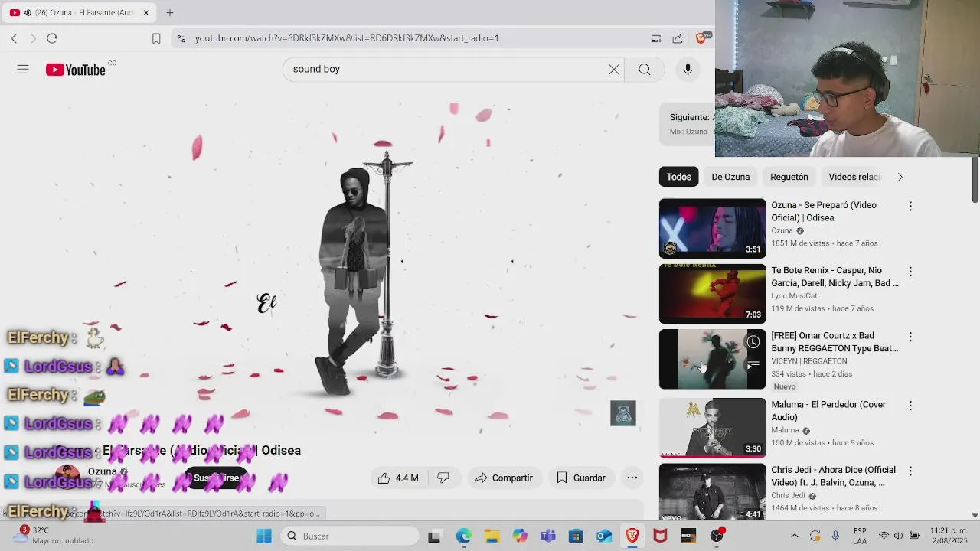Open the Brave Shields lion icon
The image size is (980, 551).
(x=701, y=38)
